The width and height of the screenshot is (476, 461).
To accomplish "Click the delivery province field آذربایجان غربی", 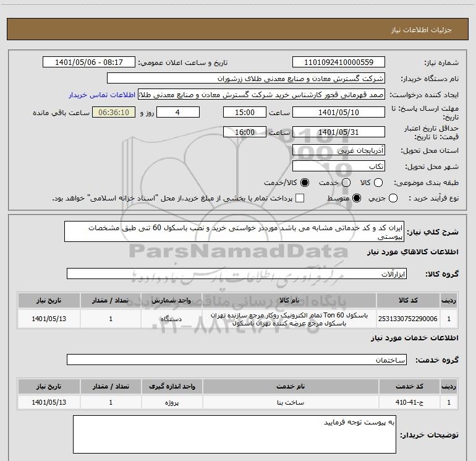I will [339, 150].
